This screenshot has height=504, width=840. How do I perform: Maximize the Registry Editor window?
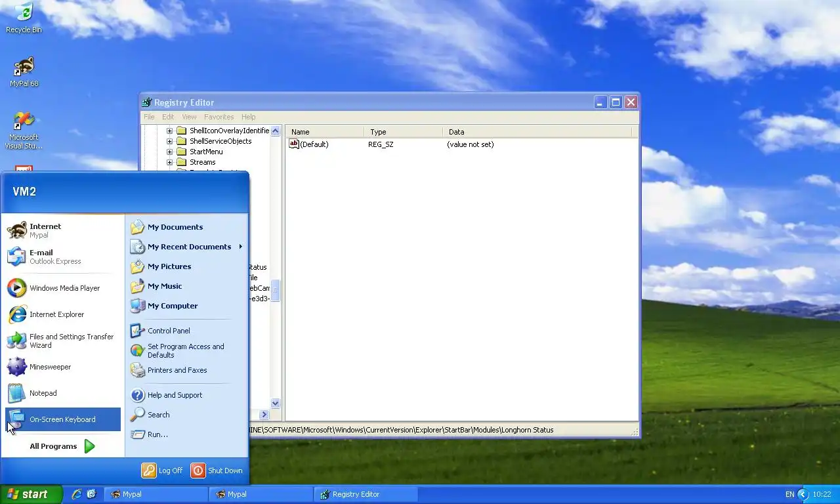(x=616, y=102)
